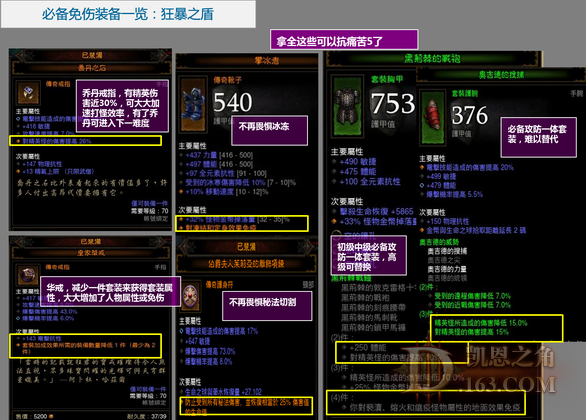Click the callout 不再畏惧冰冻
The width and height of the screenshot is (586, 420).
click(x=269, y=130)
